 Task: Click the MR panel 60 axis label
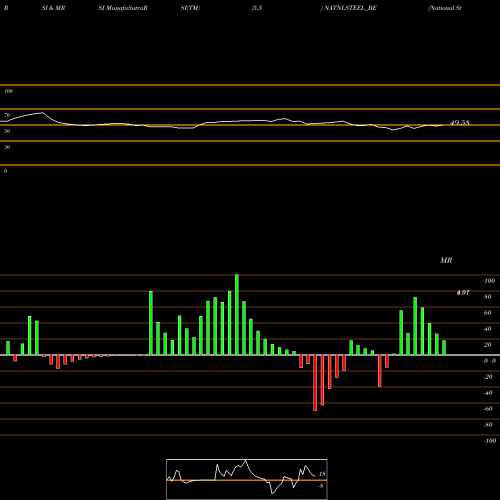488,313
